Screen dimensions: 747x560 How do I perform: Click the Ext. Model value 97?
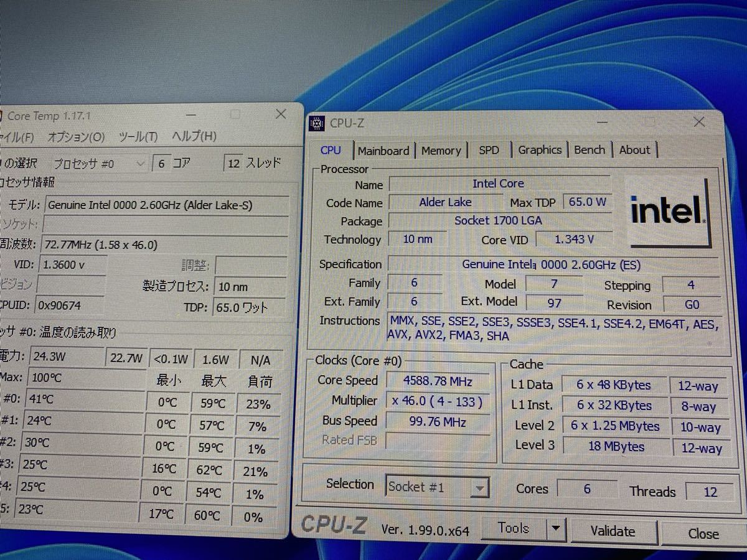tap(554, 302)
